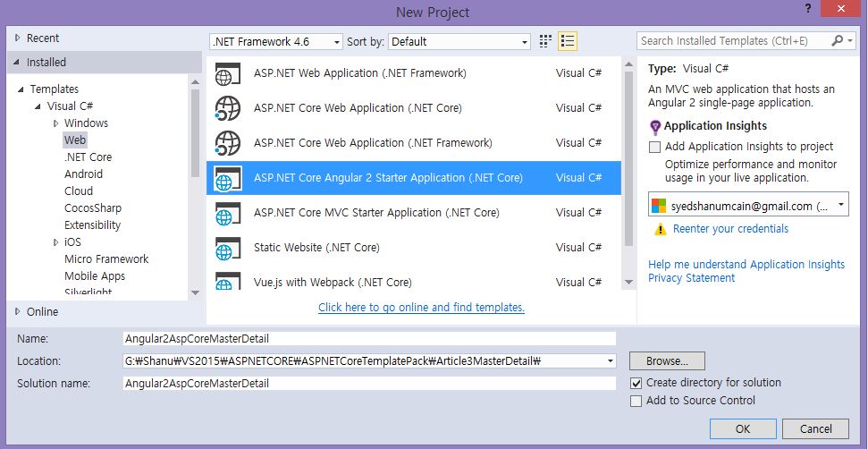Open search options dropdown arrow
Screen dimensions: 868x449
(x=850, y=41)
